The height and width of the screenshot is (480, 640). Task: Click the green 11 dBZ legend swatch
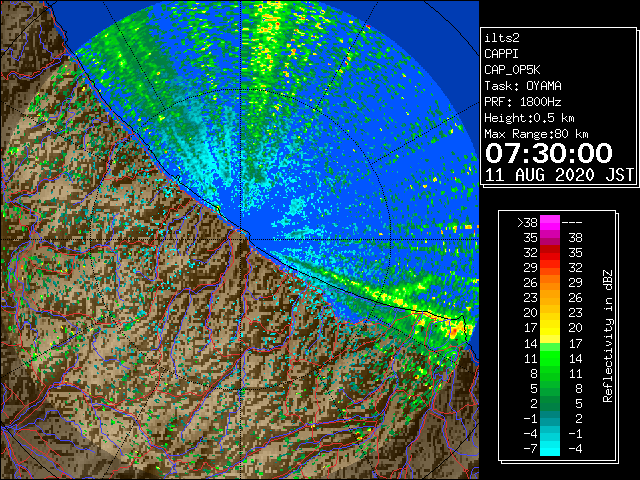550,358
